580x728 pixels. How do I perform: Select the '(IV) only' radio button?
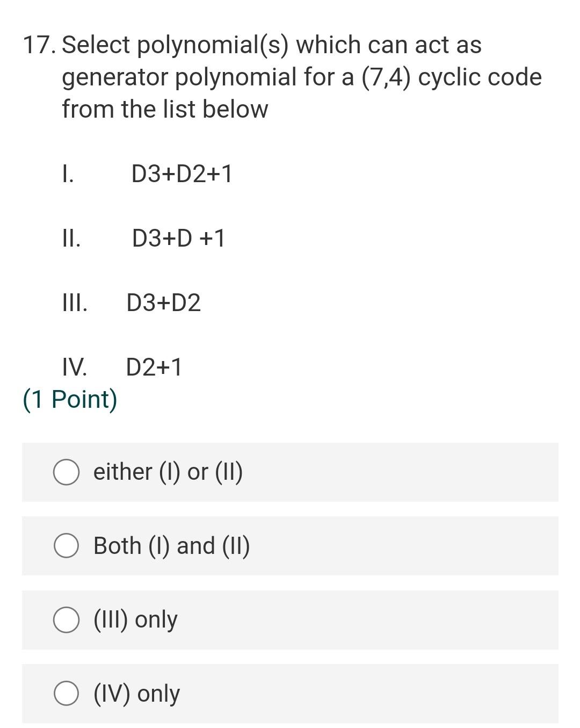pos(66,694)
